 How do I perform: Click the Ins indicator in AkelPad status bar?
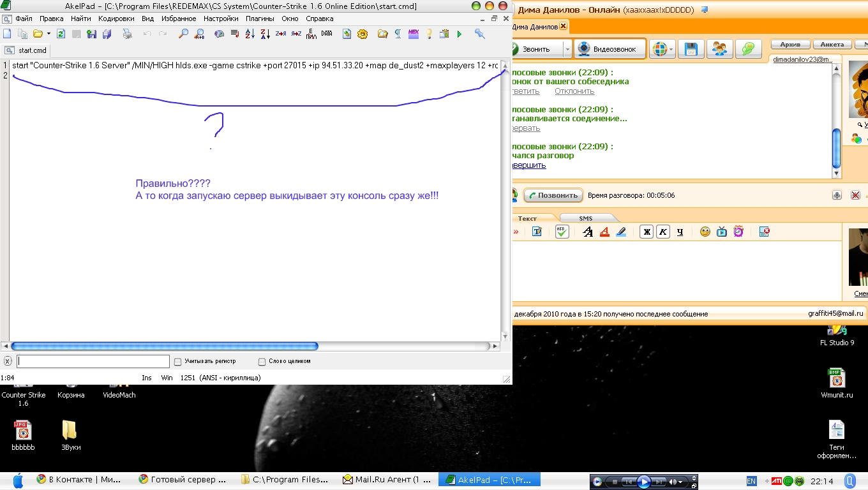point(147,378)
